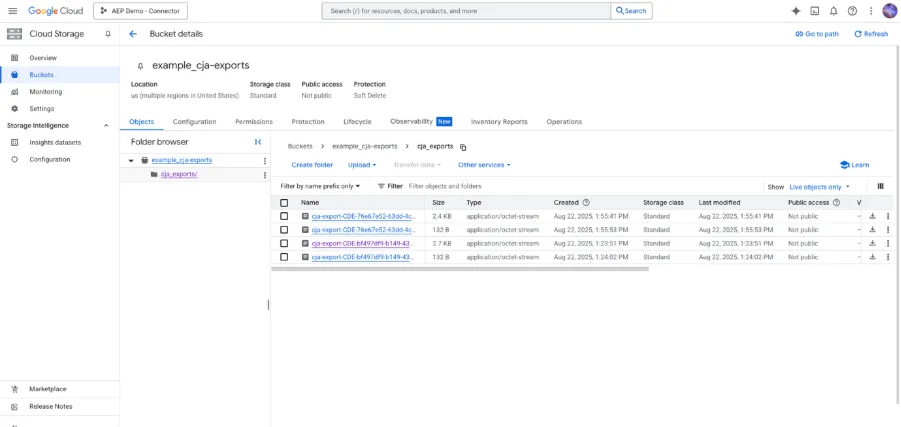Open more actions for the 2.7 KB file

click(888, 243)
